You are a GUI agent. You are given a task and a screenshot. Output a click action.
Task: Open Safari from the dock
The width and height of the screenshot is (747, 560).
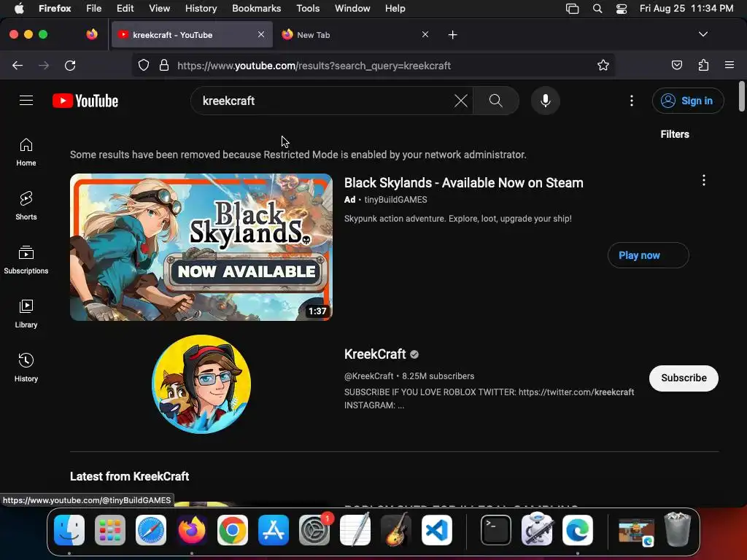(x=151, y=530)
